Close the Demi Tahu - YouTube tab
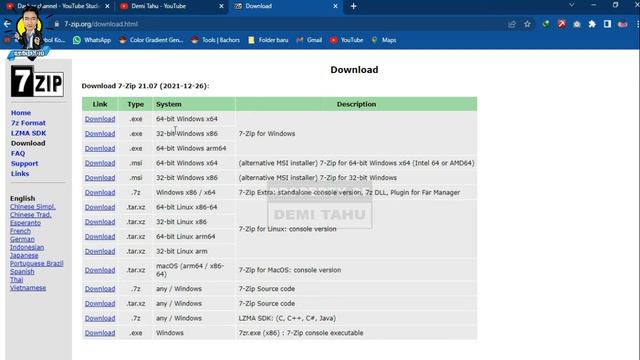 [x=221, y=6]
